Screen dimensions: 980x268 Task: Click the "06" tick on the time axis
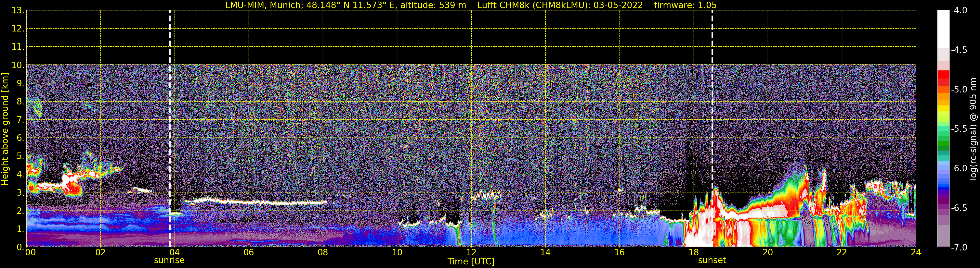coord(249,252)
